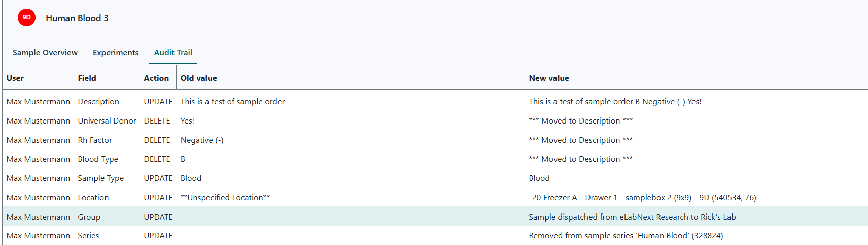
Task: Click old value 'Yes!' in Universal Donor row
Action: [187, 121]
